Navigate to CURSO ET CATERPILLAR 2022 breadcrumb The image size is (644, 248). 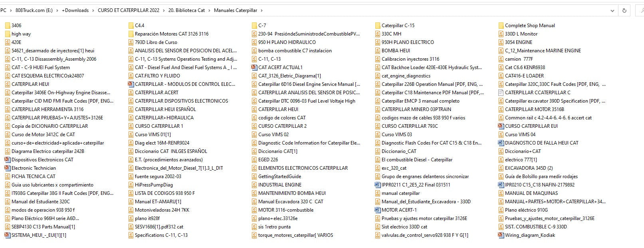[128, 10]
